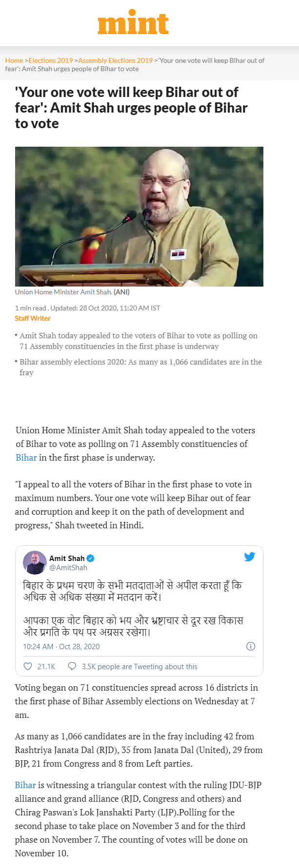Click the mint logo
This screenshot has width=299, height=868.
133,22
